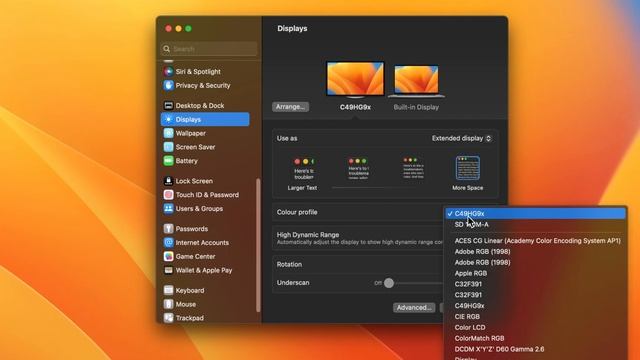Click the Keyboard icon in sidebar
This screenshot has width=640, height=360.
click(x=168, y=290)
